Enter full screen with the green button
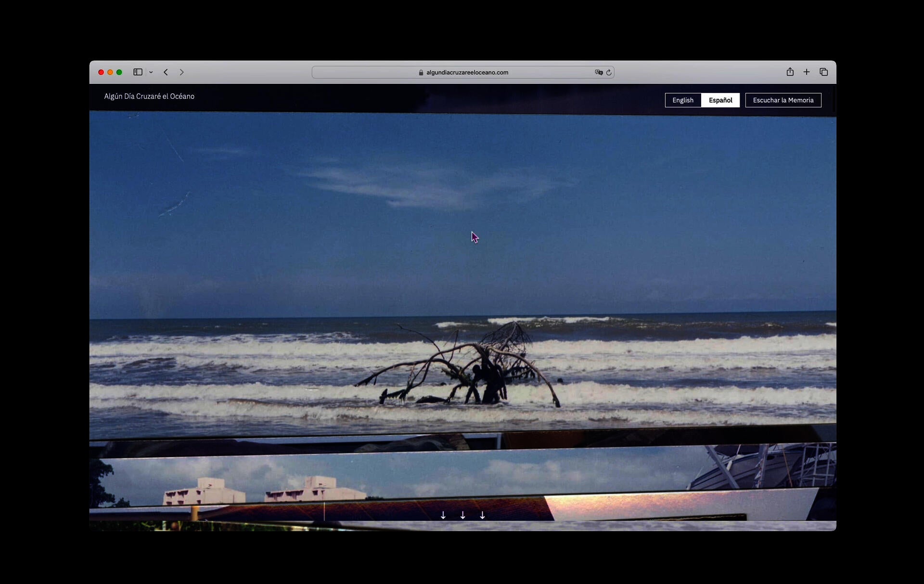Screen dimensions: 924x584 click(119, 72)
